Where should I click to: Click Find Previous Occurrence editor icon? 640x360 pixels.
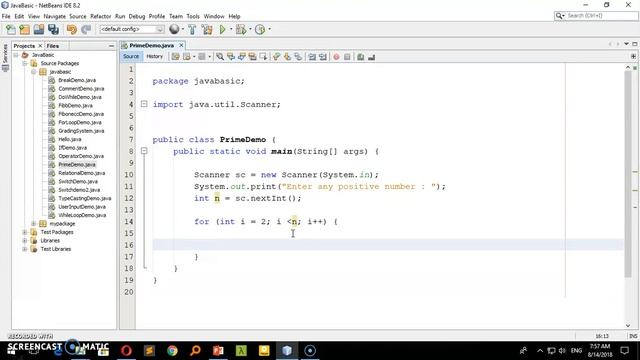click(231, 57)
